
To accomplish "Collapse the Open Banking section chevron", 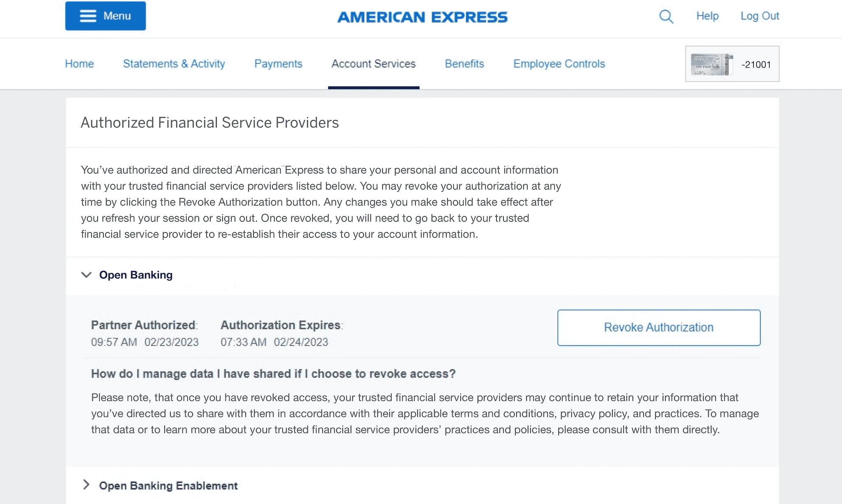I will coord(86,275).
